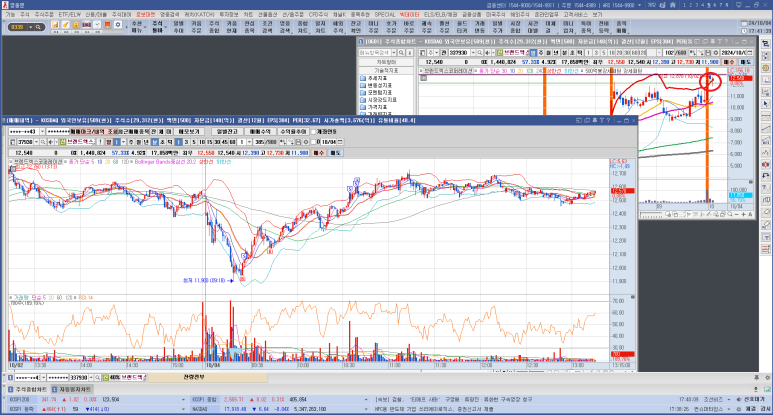The height and width of the screenshot is (415, 773).
Task: Open the account number dropdown in front window
Action: 42,132
